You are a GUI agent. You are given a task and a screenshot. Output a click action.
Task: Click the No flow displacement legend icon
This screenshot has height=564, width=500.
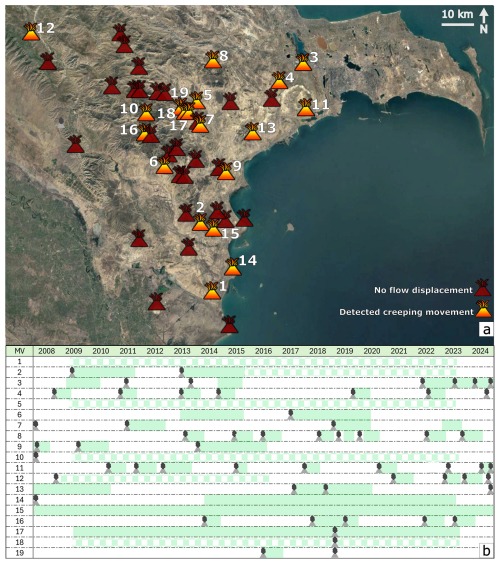[482, 287]
